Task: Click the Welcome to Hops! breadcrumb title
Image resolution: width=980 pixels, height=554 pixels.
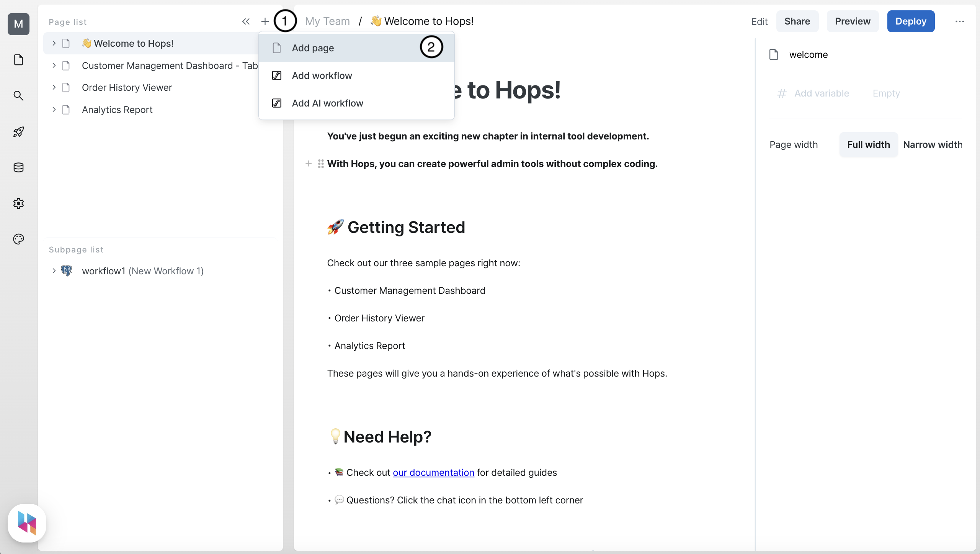Action: click(x=422, y=21)
